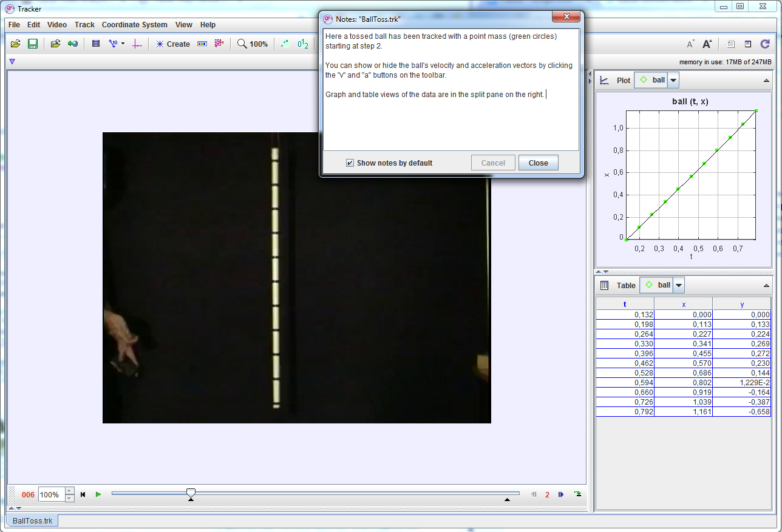Click the refresh arrow icon in toolbar
The height and width of the screenshot is (532, 782).
pyautogui.click(x=765, y=44)
